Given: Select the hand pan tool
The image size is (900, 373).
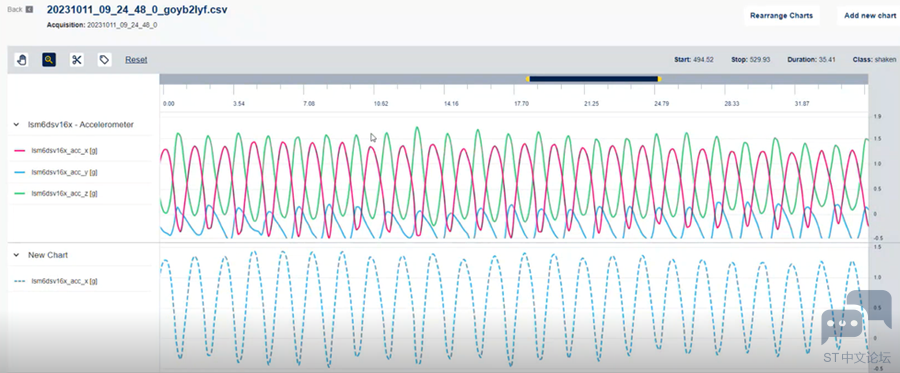Looking at the screenshot, I should coord(22,60).
